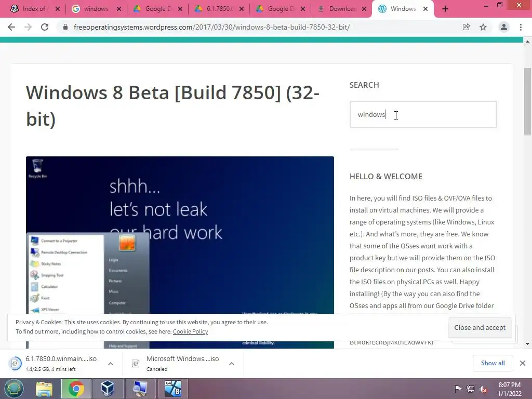The height and width of the screenshot is (399, 532).
Task: Click the scrollbar up arrow
Action: (527, 42)
